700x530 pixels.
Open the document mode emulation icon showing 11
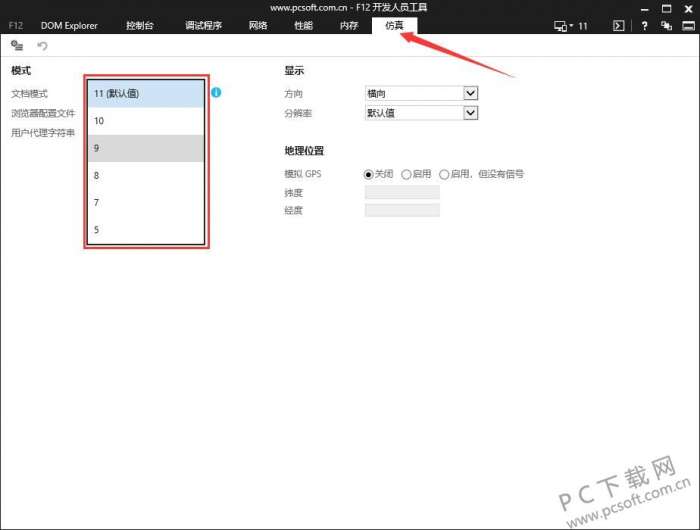tap(571, 26)
